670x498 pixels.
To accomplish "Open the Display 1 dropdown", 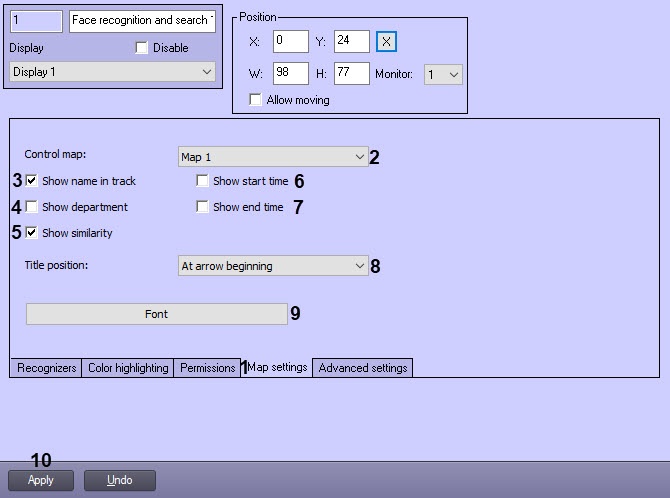I will 112,71.
